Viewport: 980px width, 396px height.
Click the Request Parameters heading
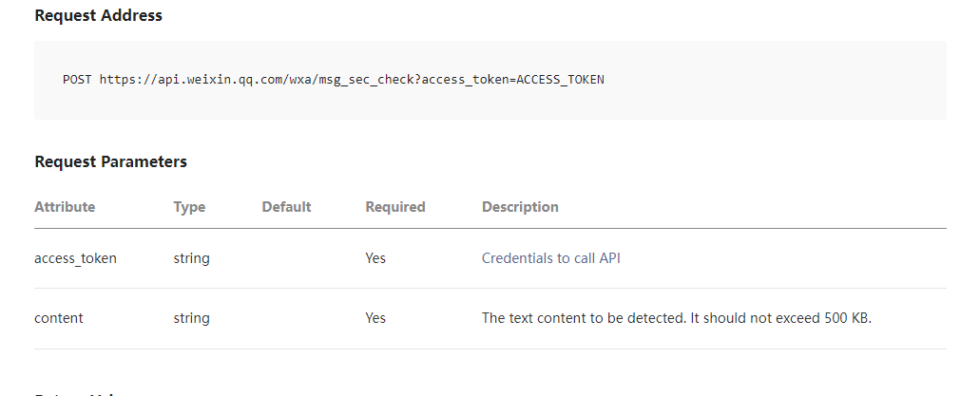(110, 161)
